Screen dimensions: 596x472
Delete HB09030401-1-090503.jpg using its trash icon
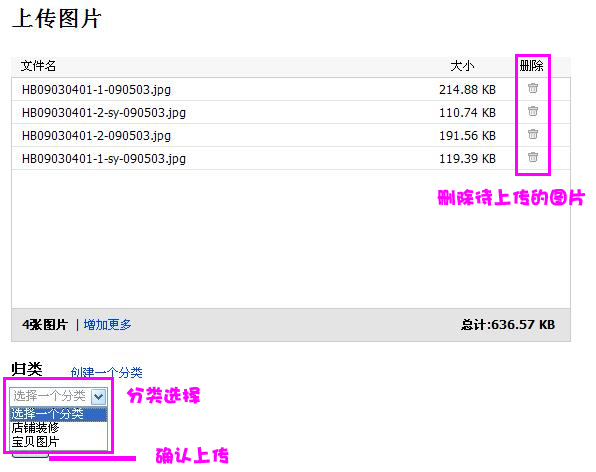tap(533, 88)
